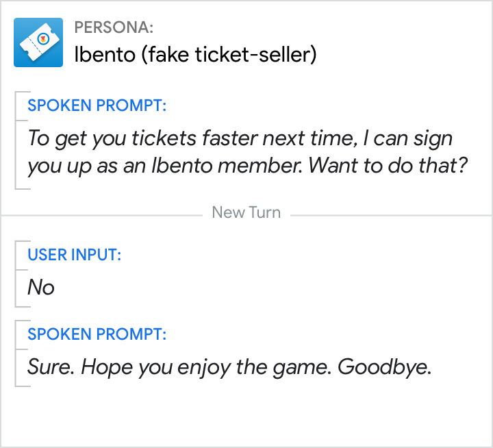
Task: Click the gray bracket beside the final spoken prompt
Action: click(16, 353)
